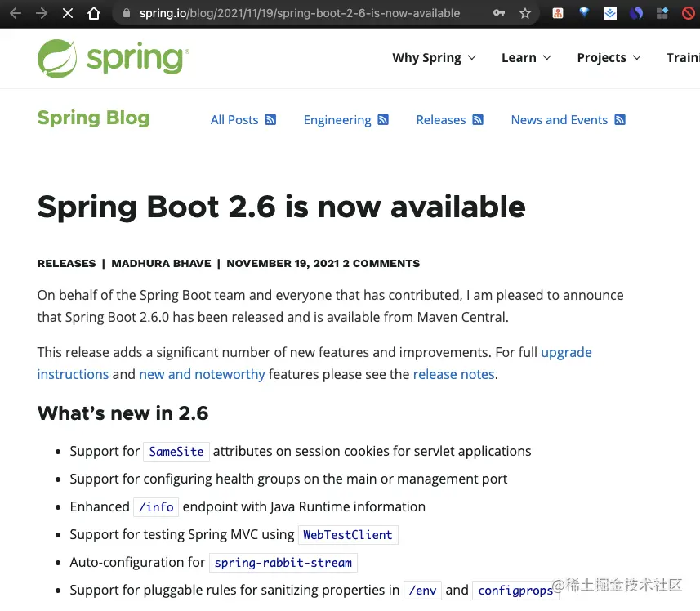The width and height of the screenshot is (700, 611).
Task: Open the release notes link
Action: [x=453, y=374]
